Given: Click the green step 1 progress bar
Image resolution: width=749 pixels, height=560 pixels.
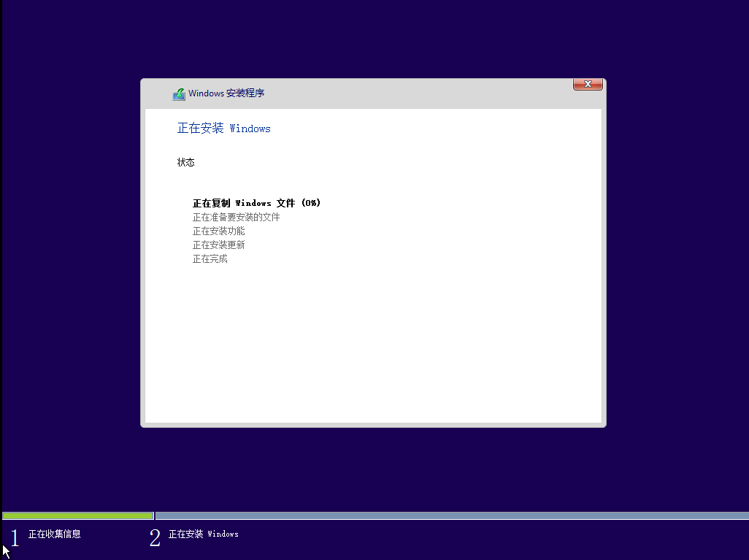Looking at the screenshot, I should [x=78, y=515].
